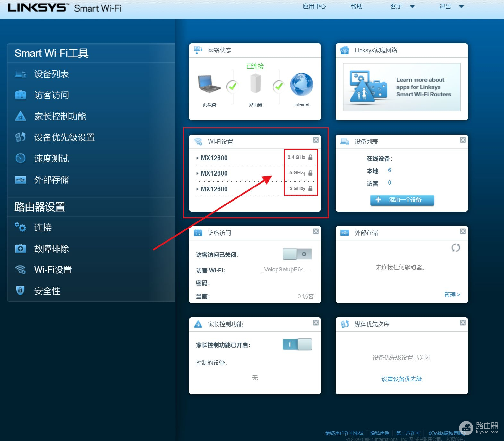Open 应用中心 from the top menu

tap(314, 6)
